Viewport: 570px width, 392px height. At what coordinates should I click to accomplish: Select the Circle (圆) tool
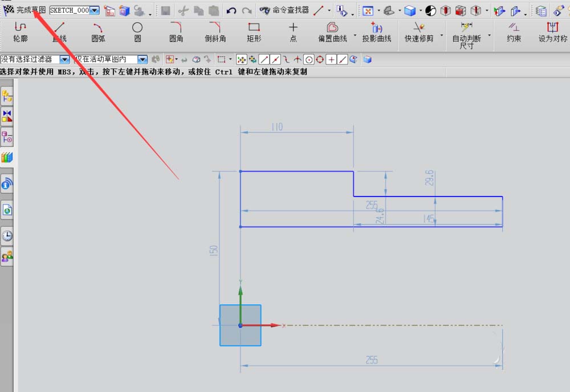(x=137, y=32)
